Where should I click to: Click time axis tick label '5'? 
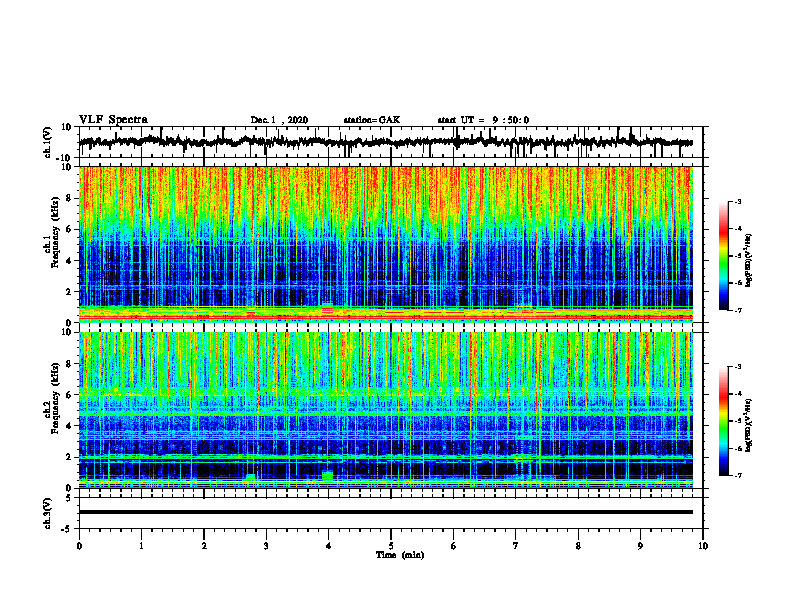pyautogui.click(x=391, y=546)
